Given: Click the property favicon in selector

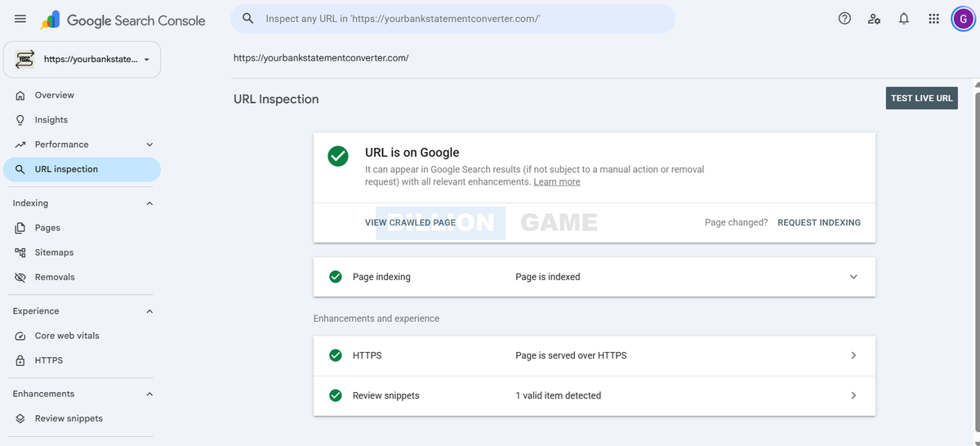Looking at the screenshot, I should (24, 60).
